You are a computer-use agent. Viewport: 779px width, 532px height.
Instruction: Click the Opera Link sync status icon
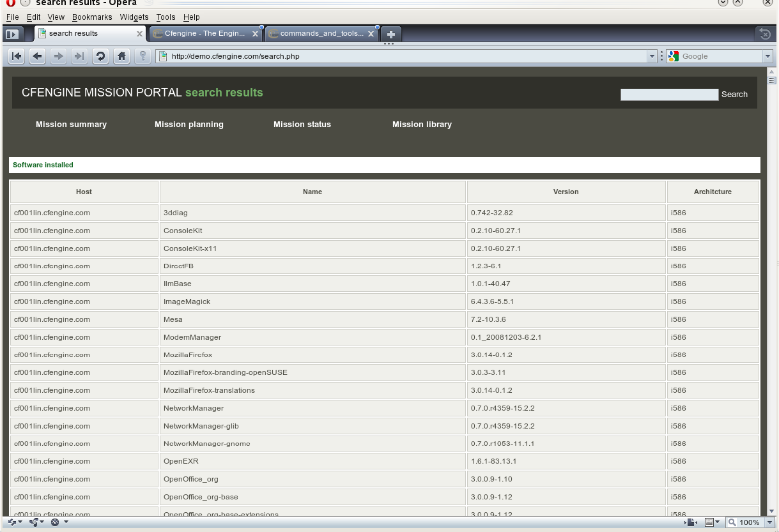pyautogui.click(x=12, y=522)
